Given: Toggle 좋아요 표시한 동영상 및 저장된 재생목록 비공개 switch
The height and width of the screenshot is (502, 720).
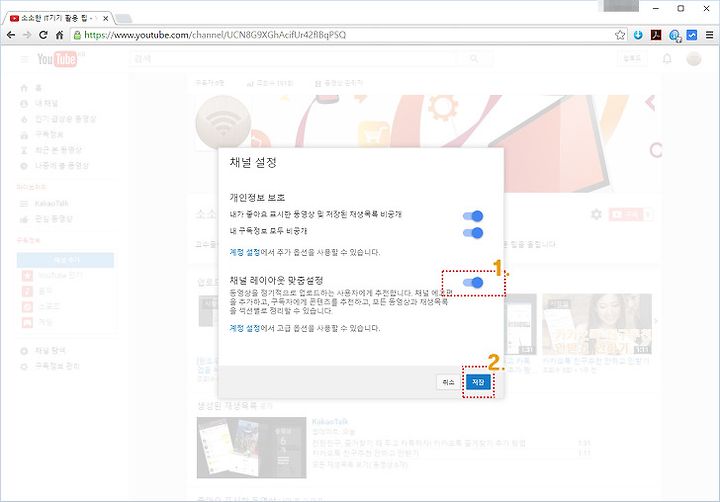Looking at the screenshot, I should pos(472,216).
